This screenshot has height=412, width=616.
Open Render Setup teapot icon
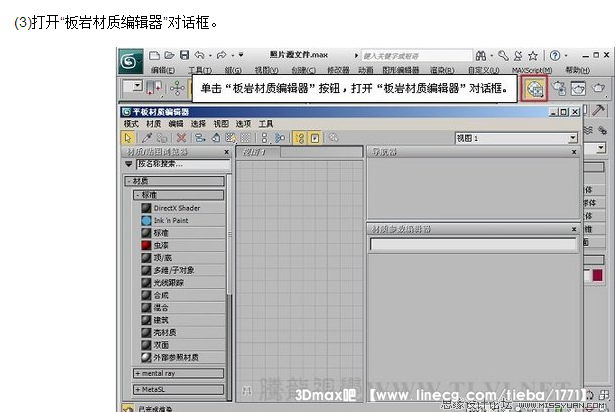click(x=559, y=88)
